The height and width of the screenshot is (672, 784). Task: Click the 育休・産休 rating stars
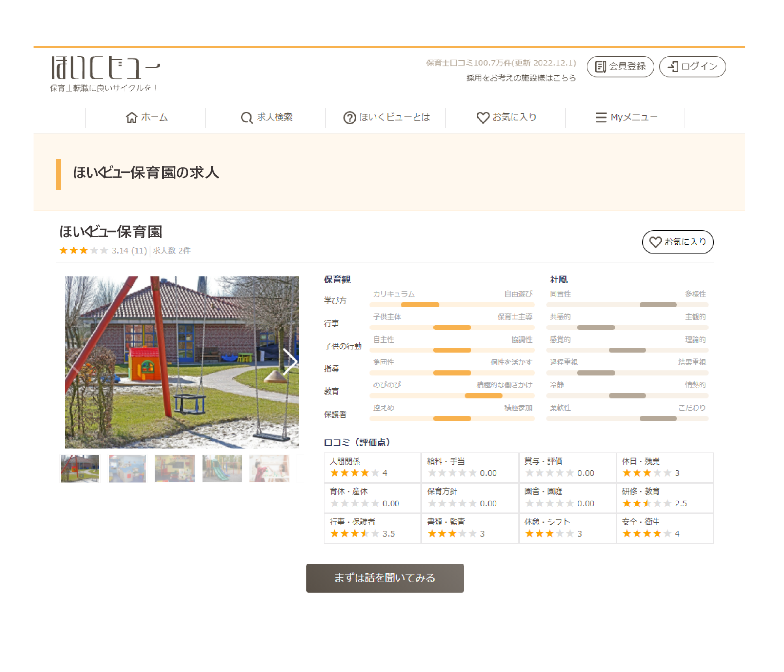tap(354, 503)
